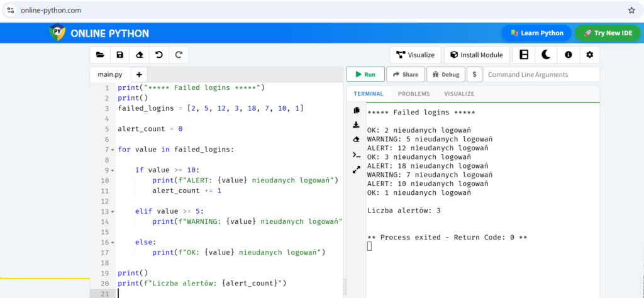Click line 1 print Failed logins code
This screenshot has width=644, height=298.
click(191, 88)
